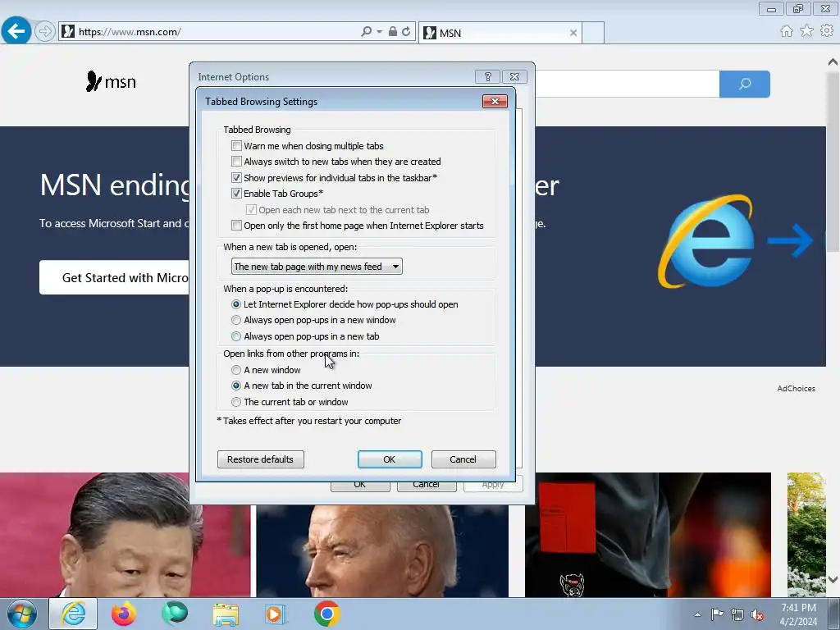Click the blue MSN search button

coord(745,84)
